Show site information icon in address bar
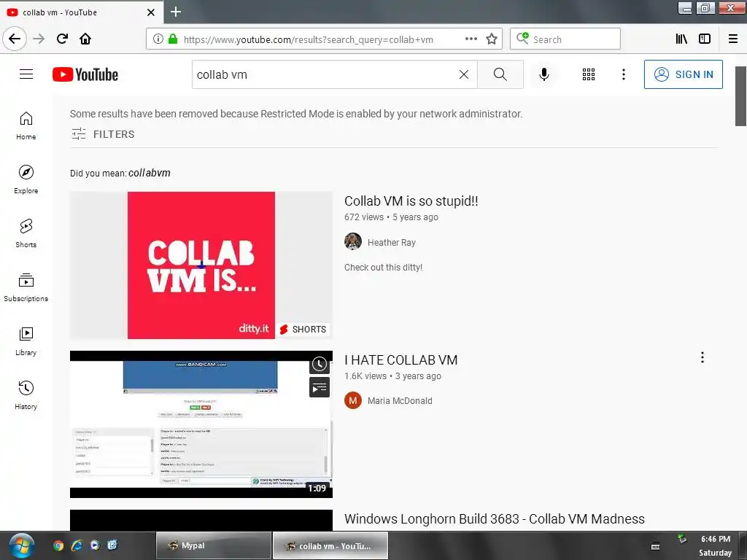 (x=158, y=39)
